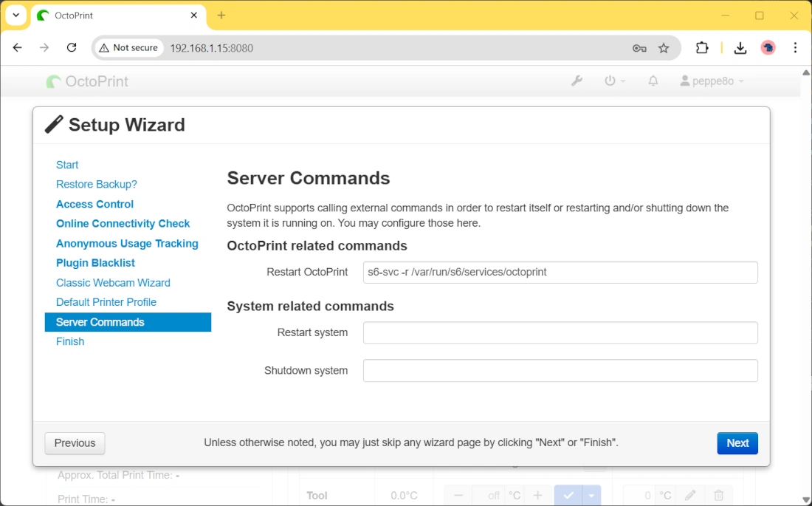Open the browser downloads icon

tap(740, 48)
